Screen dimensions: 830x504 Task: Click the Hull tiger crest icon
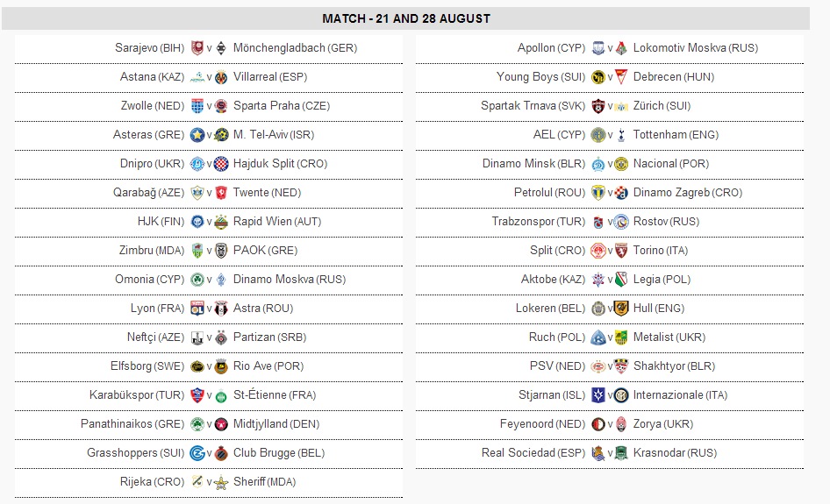(x=621, y=309)
